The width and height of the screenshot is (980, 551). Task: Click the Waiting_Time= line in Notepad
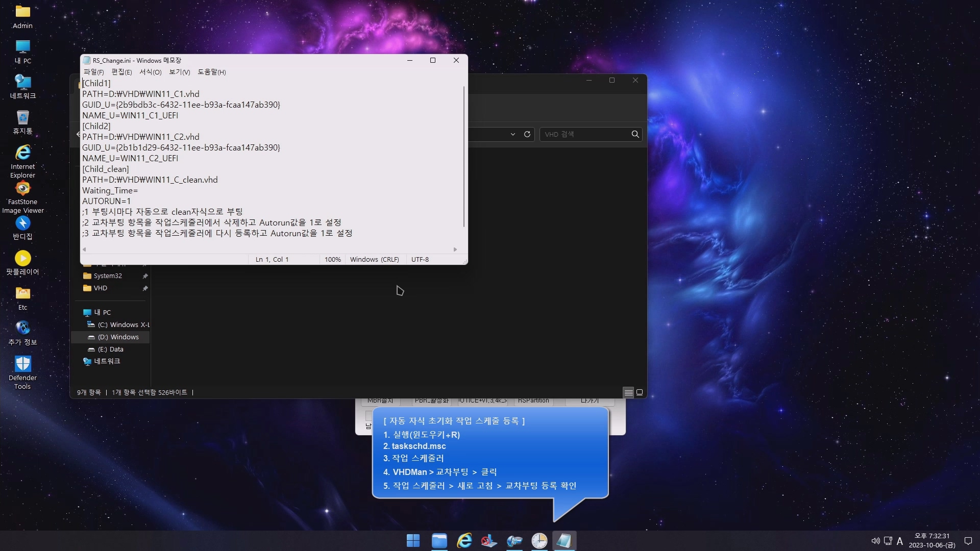point(110,190)
